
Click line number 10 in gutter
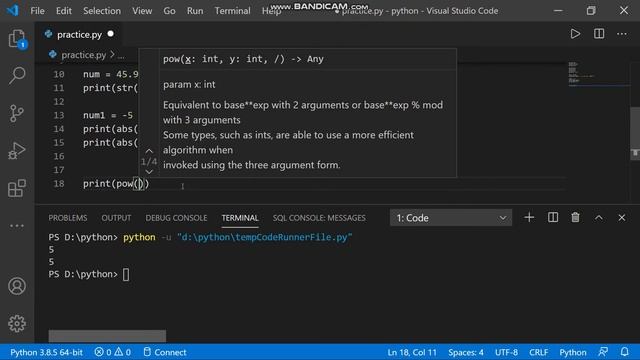59,74
